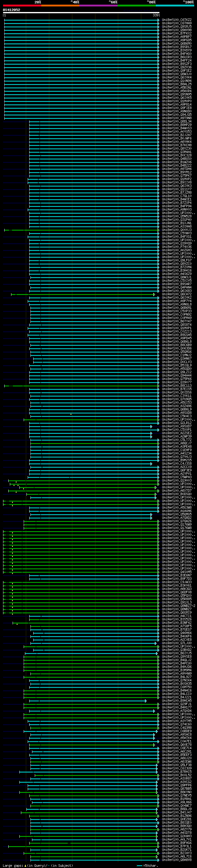Select the UniRef100_A4SDT8 label
This screenshot has width=197, height=868.
177,833
